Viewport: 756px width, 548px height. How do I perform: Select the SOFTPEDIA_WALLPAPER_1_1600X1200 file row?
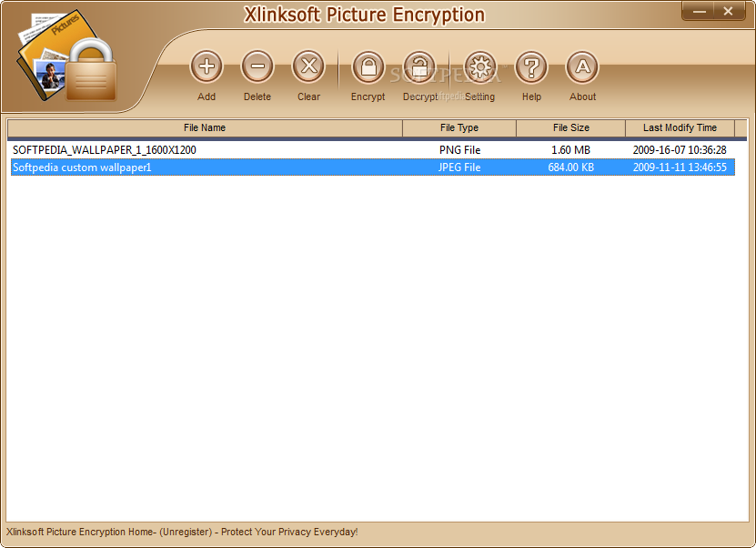[x=373, y=150]
